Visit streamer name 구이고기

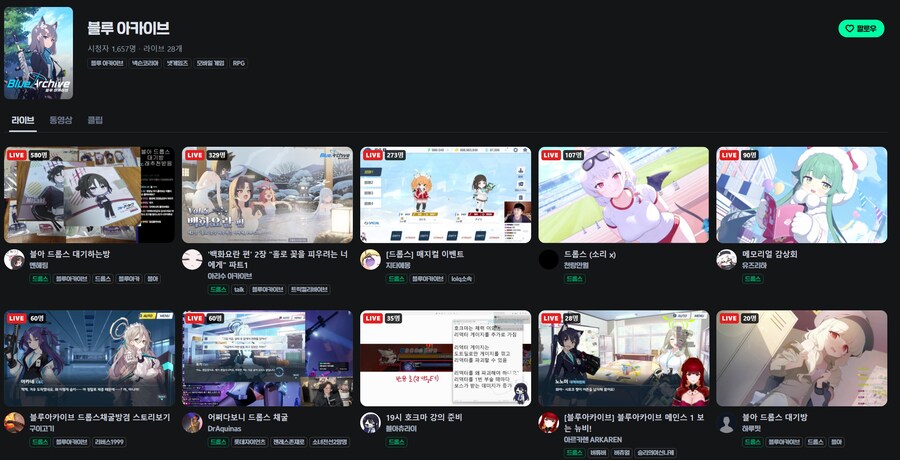tap(41, 429)
